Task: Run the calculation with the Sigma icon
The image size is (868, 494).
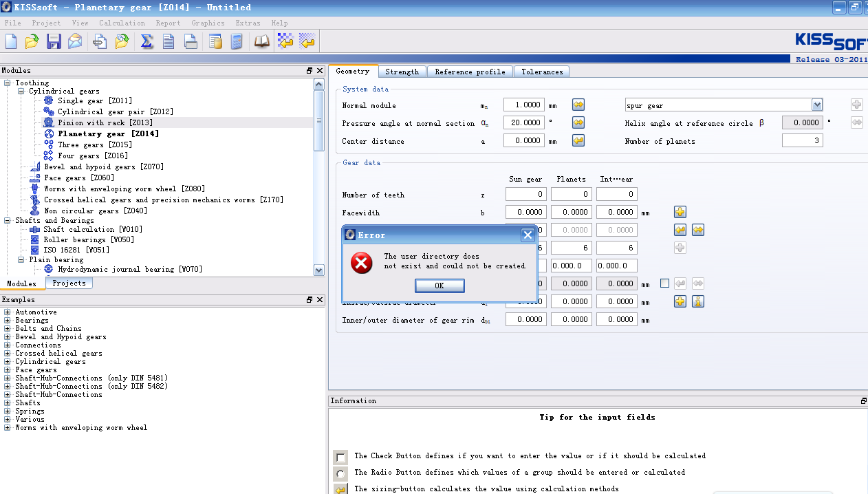Action: click(147, 42)
